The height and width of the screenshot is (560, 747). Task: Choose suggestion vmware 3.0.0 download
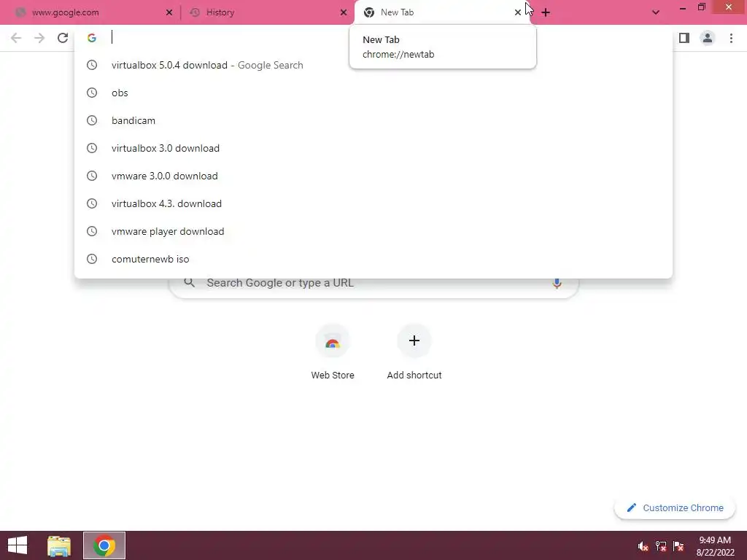click(373, 176)
